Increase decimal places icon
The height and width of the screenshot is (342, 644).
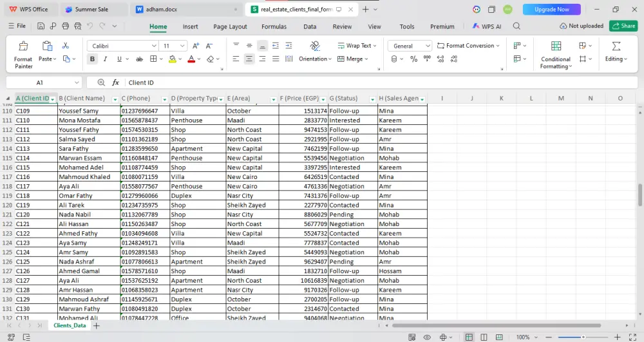click(x=440, y=59)
